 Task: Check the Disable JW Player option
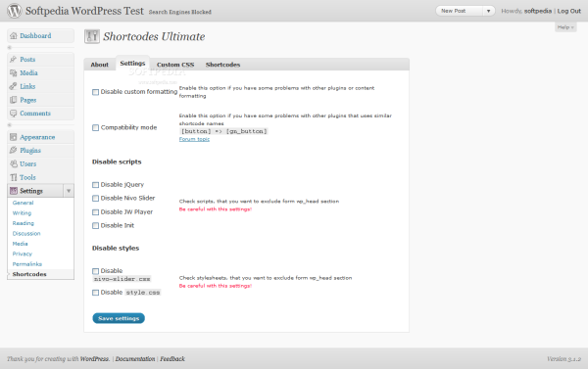point(96,212)
